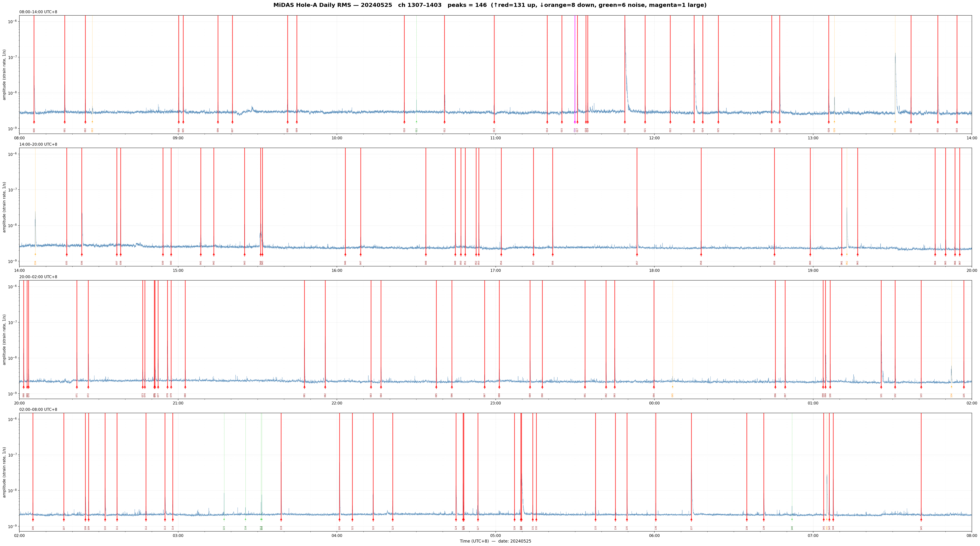
Task: Click the red peak marker labeled 025
Action: 718,122
